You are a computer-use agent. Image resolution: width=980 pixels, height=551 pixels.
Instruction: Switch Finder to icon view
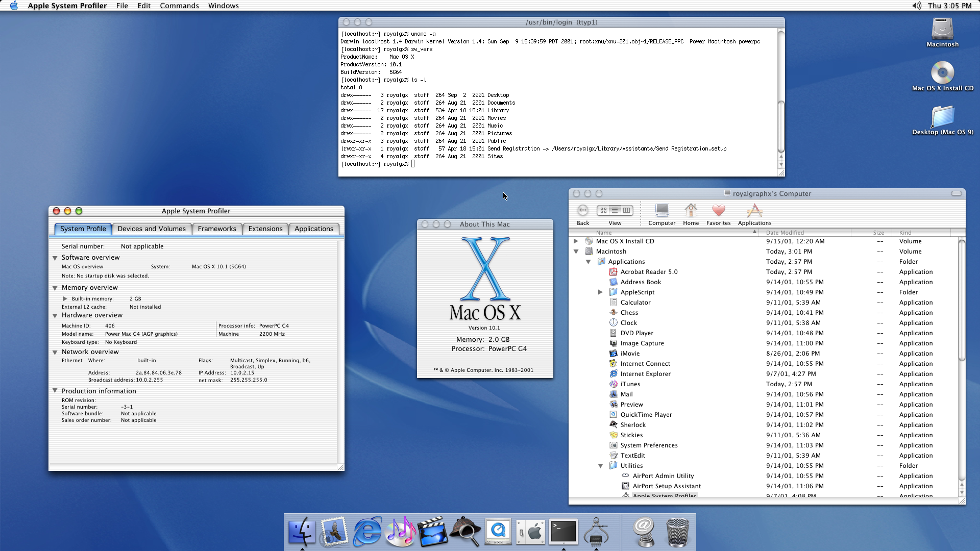[603, 210]
